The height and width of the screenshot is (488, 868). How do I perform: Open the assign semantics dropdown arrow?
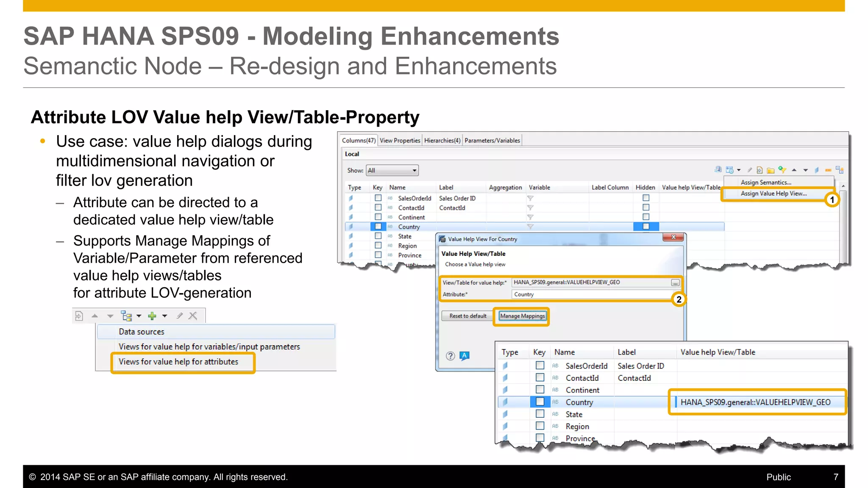[x=739, y=170]
